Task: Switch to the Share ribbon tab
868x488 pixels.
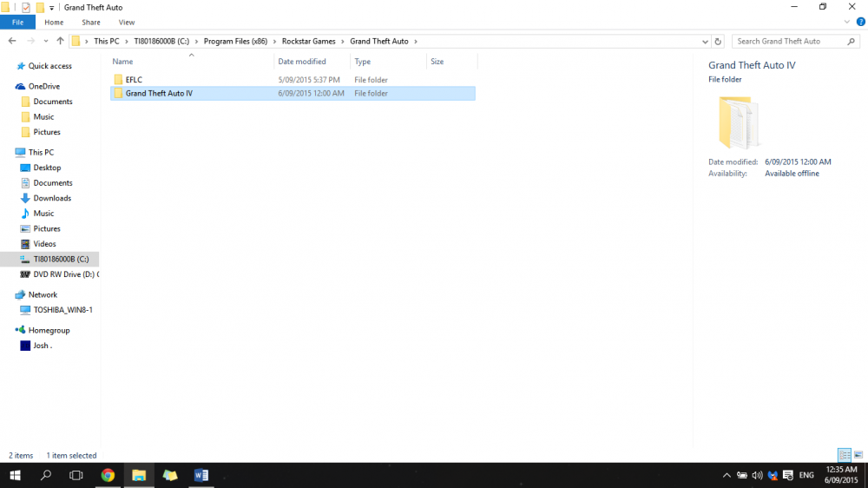Action: click(x=91, y=23)
